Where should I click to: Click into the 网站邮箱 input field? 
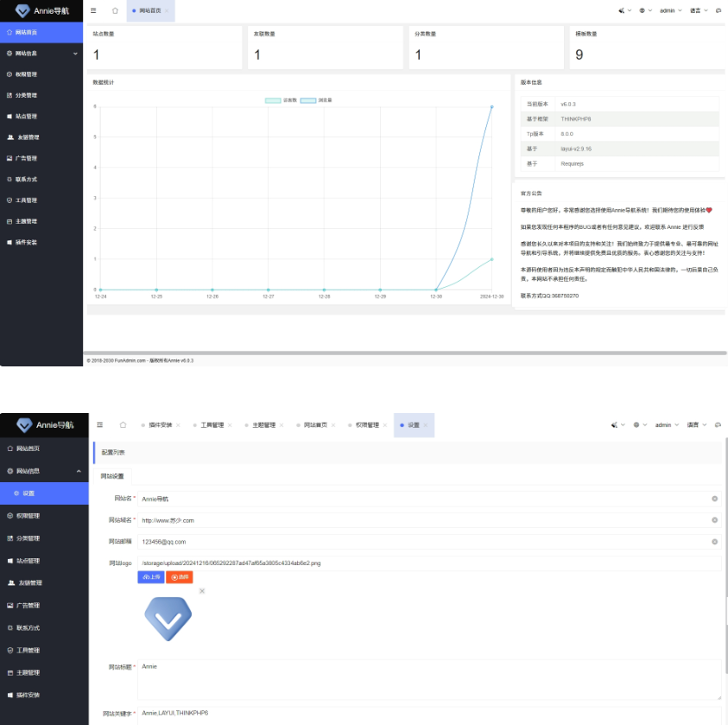(423, 542)
